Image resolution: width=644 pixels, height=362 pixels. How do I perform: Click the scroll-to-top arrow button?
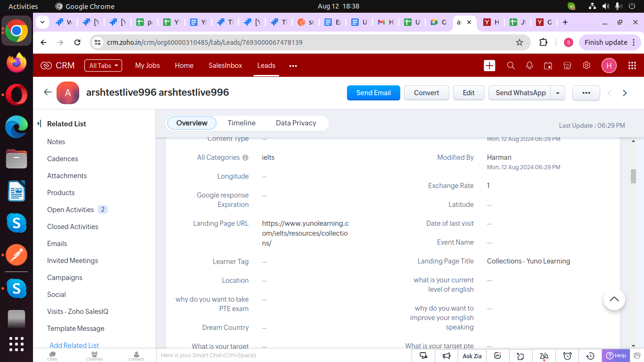click(614, 299)
